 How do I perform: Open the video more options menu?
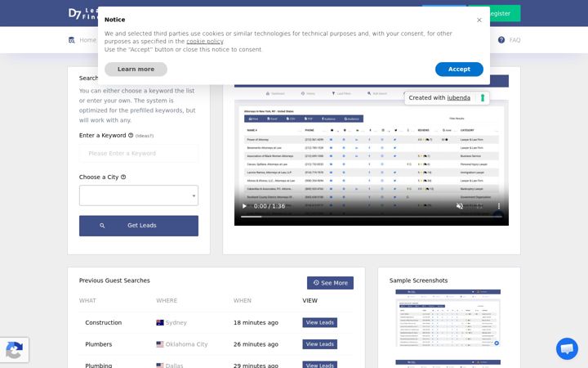pos(499,206)
